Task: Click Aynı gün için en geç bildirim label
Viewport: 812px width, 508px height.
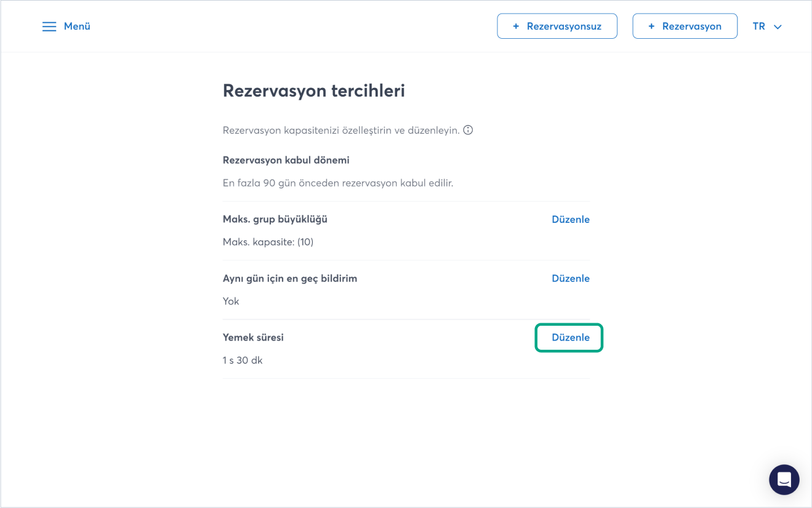Action: 289,278
